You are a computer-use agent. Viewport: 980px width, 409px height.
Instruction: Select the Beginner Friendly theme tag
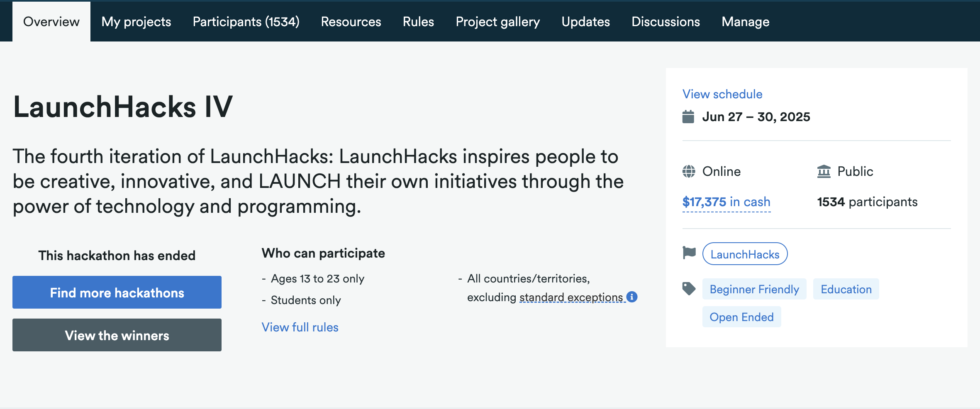[x=754, y=289]
